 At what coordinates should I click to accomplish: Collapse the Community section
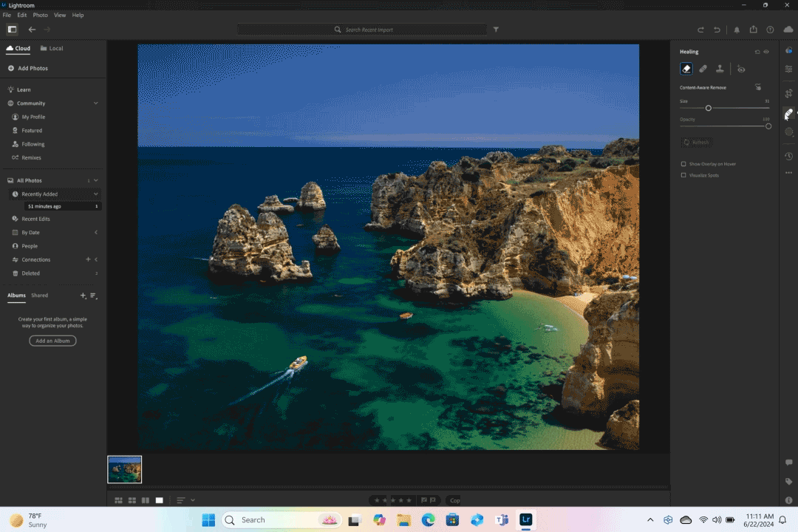point(96,103)
